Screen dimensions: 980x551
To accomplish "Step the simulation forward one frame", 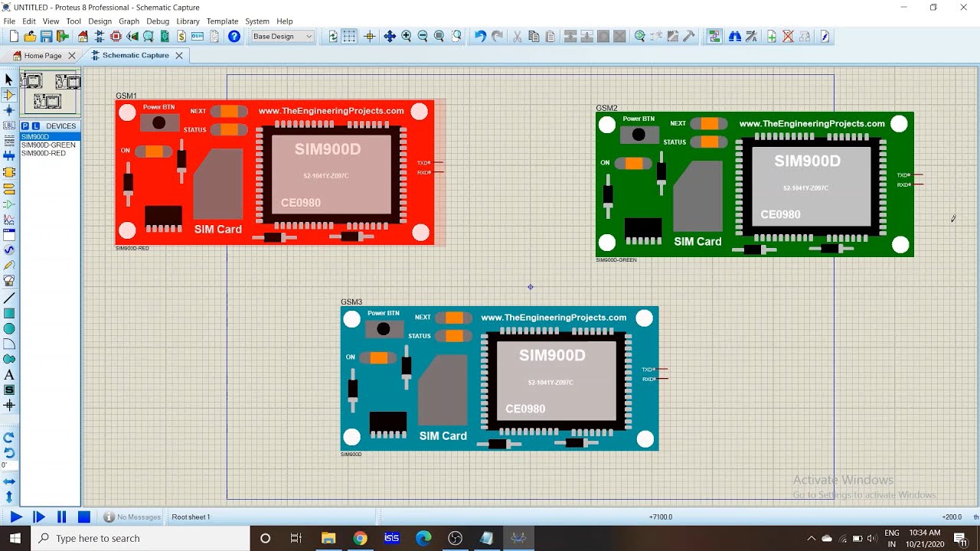I will pyautogui.click(x=39, y=517).
